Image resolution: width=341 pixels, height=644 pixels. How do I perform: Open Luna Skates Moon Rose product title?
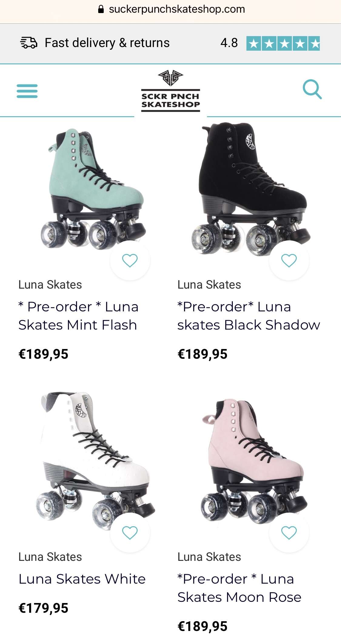[x=239, y=588]
